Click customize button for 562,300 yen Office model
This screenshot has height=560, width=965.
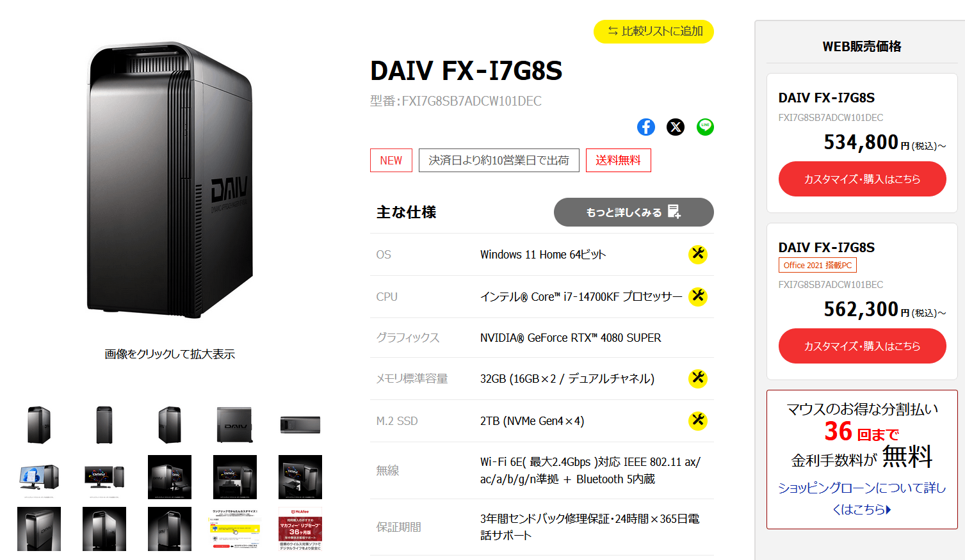[x=863, y=346]
